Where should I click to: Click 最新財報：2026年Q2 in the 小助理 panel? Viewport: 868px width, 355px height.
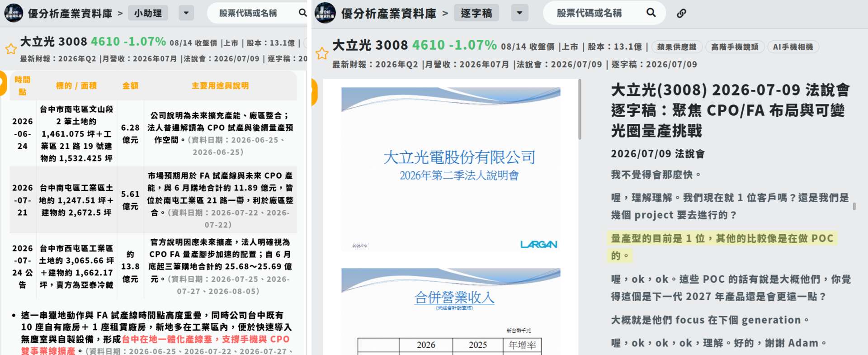click(x=58, y=59)
